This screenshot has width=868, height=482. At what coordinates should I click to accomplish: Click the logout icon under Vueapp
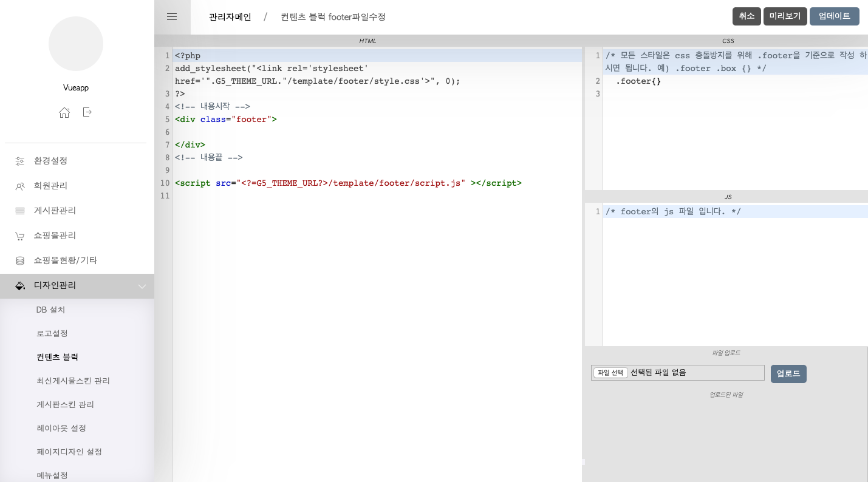pyautogui.click(x=87, y=112)
